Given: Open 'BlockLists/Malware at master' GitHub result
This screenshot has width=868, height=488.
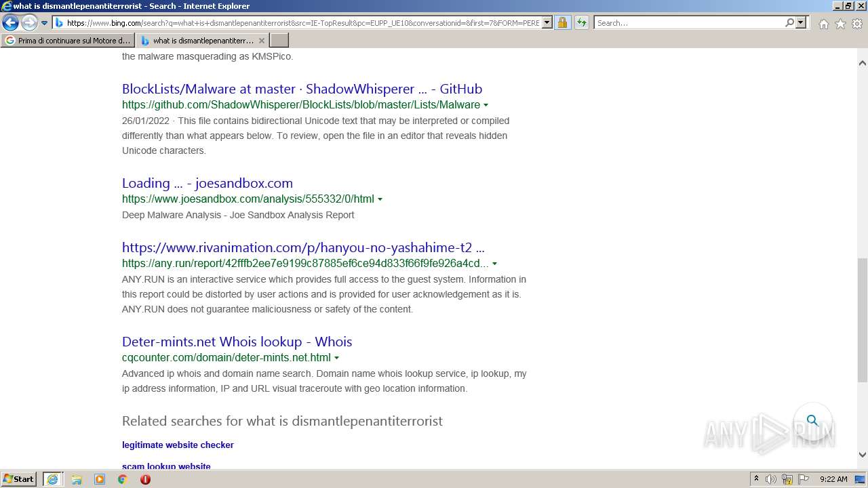Looking at the screenshot, I should (x=302, y=89).
